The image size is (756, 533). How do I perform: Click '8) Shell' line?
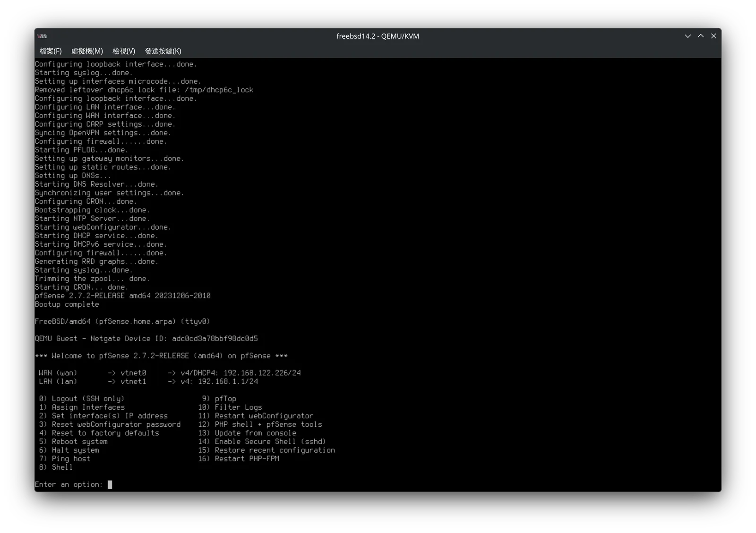tap(56, 467)
